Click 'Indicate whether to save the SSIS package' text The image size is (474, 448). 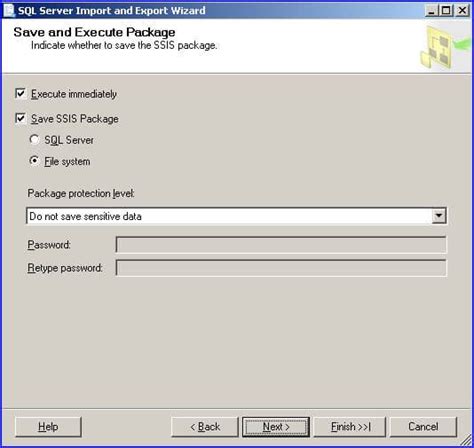124,45
